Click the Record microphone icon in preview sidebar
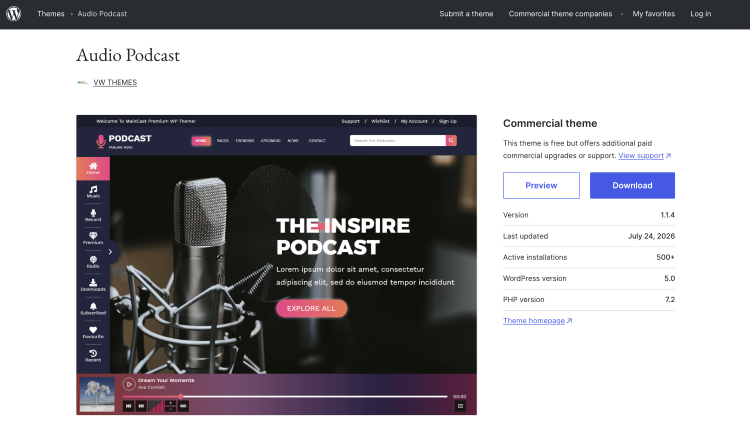Screen dimensions: 750x421 coord(93,215)
